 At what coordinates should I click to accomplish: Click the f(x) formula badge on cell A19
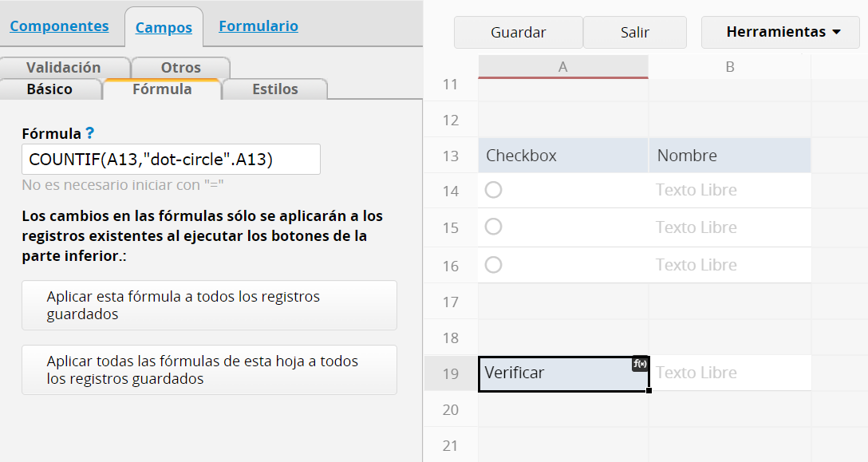pyautogui.click(x=640, y=364)
